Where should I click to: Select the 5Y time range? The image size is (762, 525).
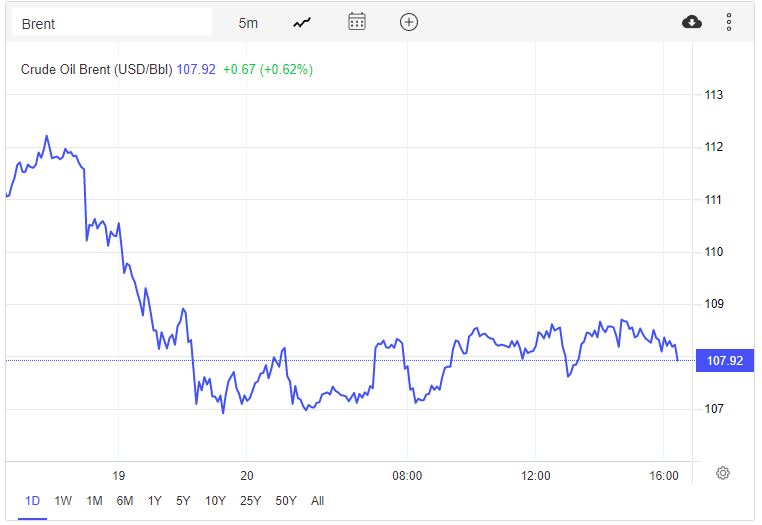(x=183, y=500)
